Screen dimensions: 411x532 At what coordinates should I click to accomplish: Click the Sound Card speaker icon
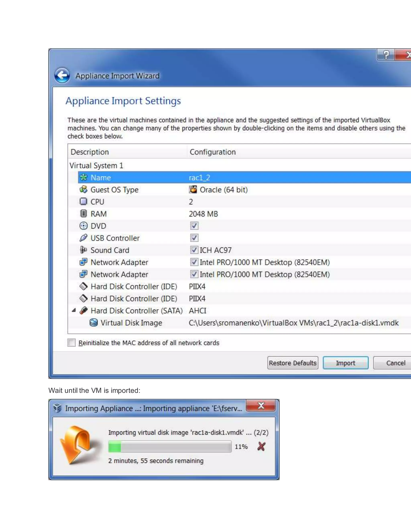click(x=83, y=250)
